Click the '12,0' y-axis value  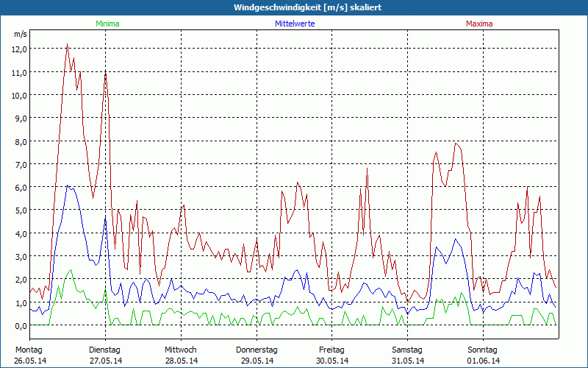[x=21, y=49]
